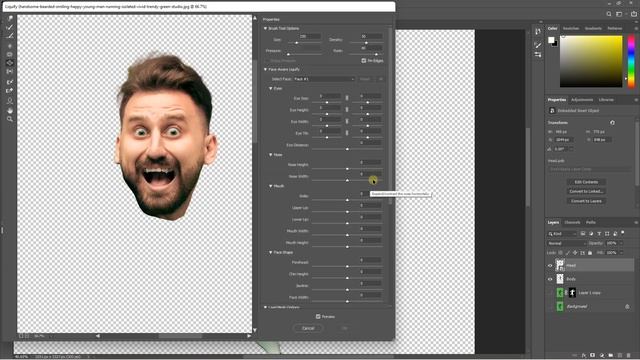Collapse the Brush Tool Options section
The height and width of the screenshot is (360, 640).
click(x=265, y=28)
